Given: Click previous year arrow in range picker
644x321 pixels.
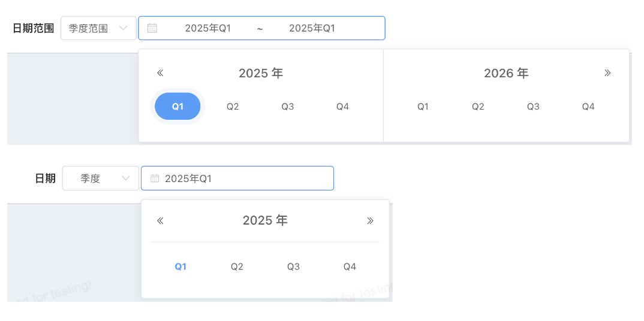Looking at the screenshot, I should [160, 73].
